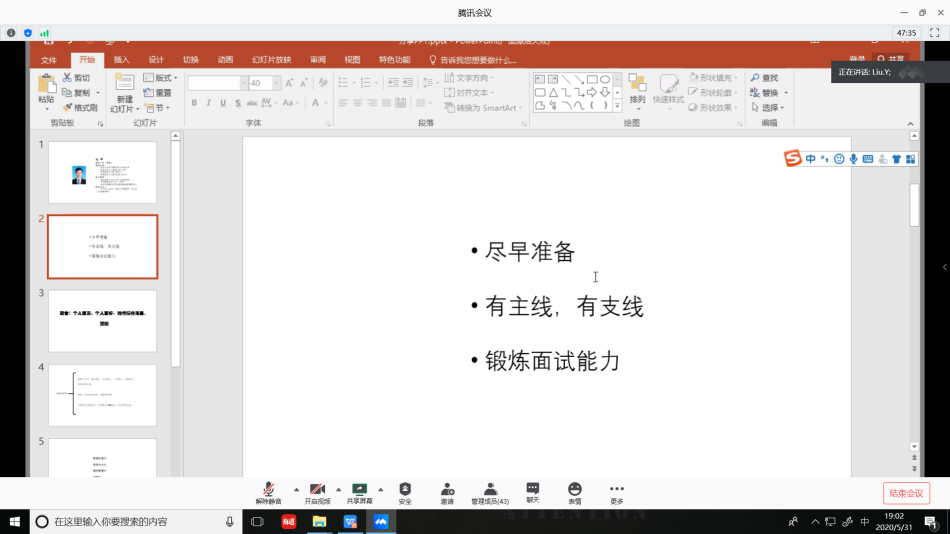This screenshot has height=534, width=950.
Task: Toggle bold formatting in the ribbon
Action: (x=194, y=103)
